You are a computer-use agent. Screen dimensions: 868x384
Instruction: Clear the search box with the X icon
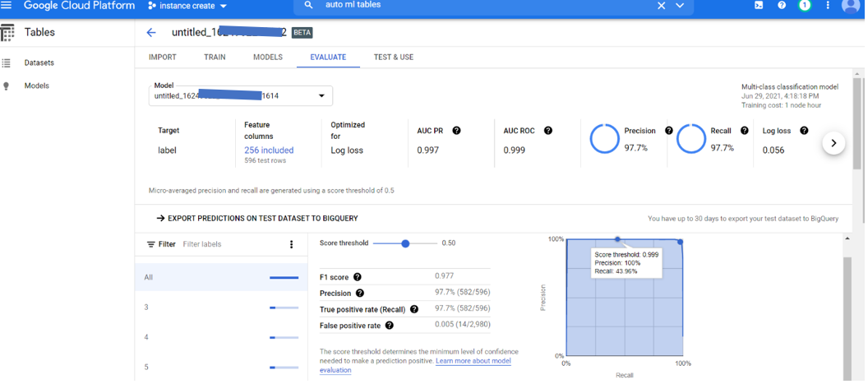(x=661, y=6)
